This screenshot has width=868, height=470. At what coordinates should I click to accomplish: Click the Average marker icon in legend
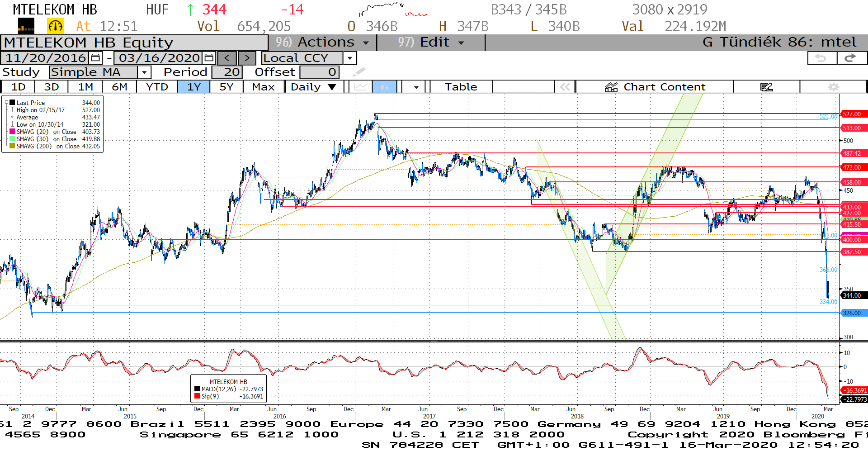13,117
